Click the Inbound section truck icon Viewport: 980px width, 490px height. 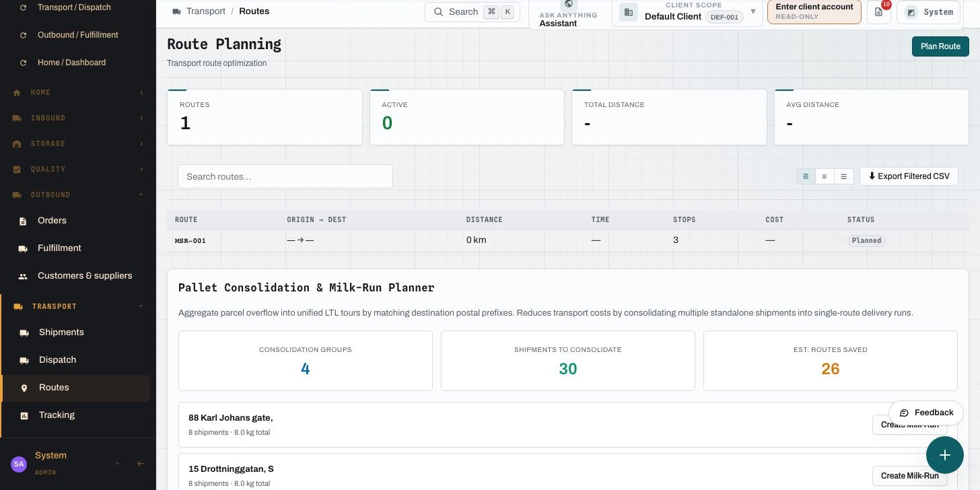[x=17, y=118]
